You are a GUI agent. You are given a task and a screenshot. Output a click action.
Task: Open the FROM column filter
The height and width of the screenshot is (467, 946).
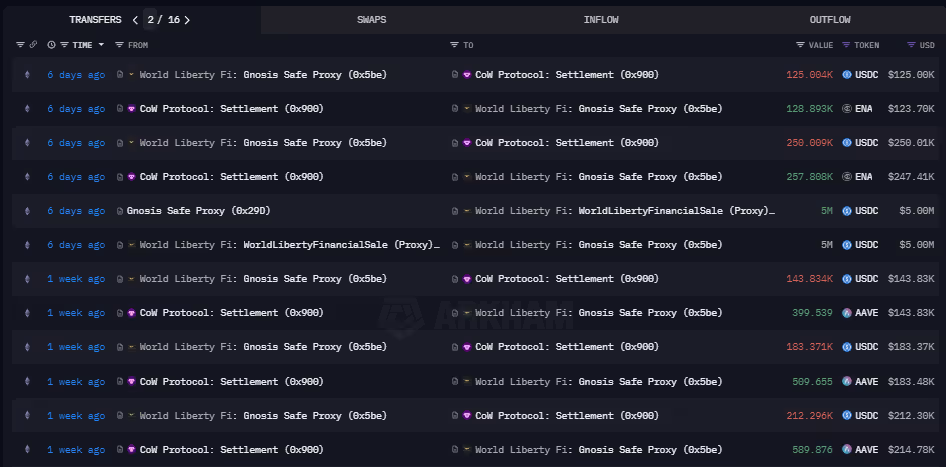coord(119,45)
